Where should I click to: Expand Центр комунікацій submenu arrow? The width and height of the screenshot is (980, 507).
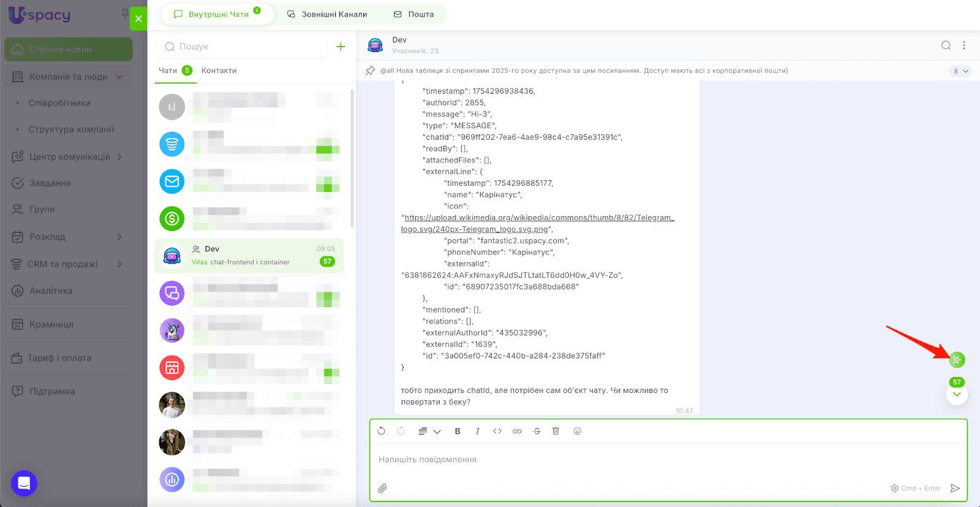tap(119, 157)
